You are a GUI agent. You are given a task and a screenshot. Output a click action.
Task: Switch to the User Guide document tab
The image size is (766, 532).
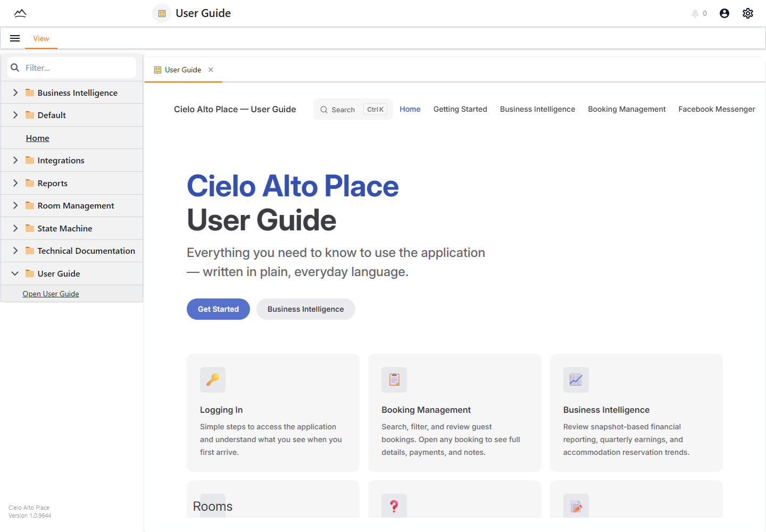click(x=183, y=70)
